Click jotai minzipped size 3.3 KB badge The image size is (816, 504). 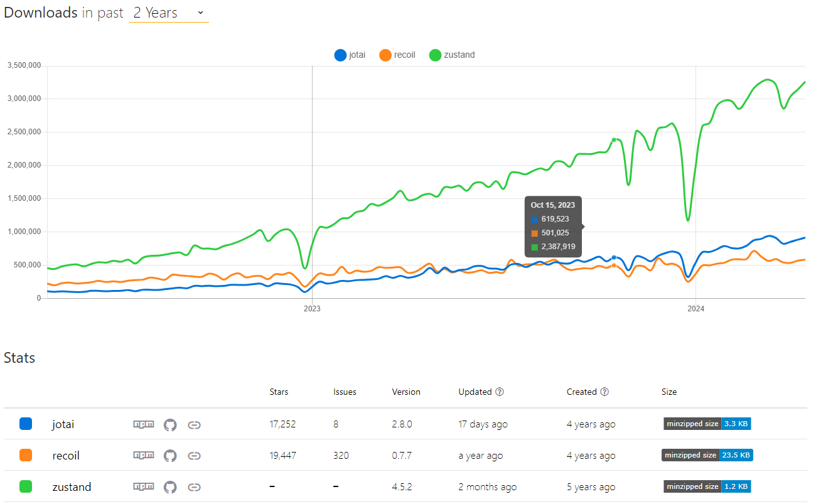(707, 424)
